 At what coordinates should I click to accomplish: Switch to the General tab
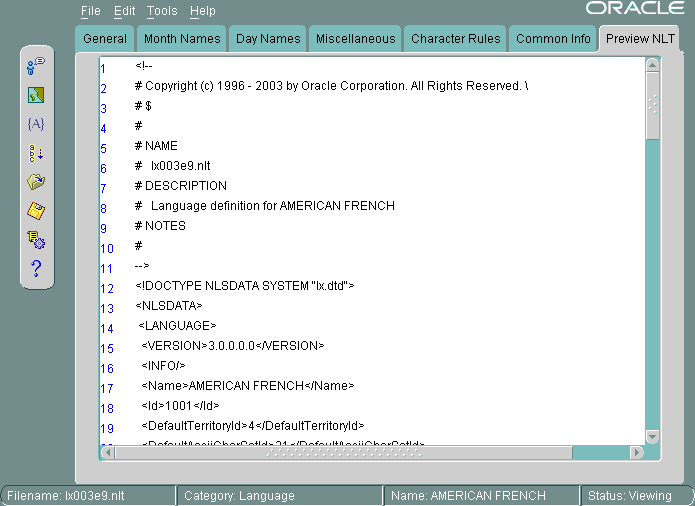pos(105,39)
